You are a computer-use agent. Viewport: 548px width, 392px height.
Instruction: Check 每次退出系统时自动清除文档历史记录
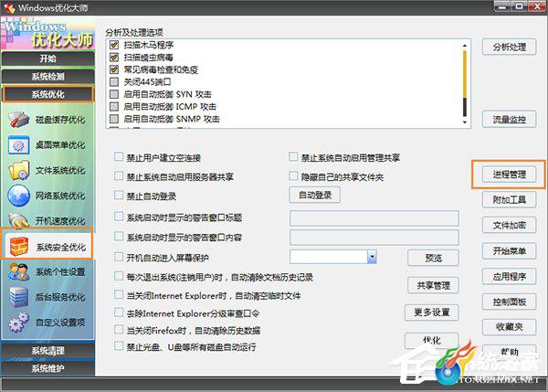click(x=119, y=276)
